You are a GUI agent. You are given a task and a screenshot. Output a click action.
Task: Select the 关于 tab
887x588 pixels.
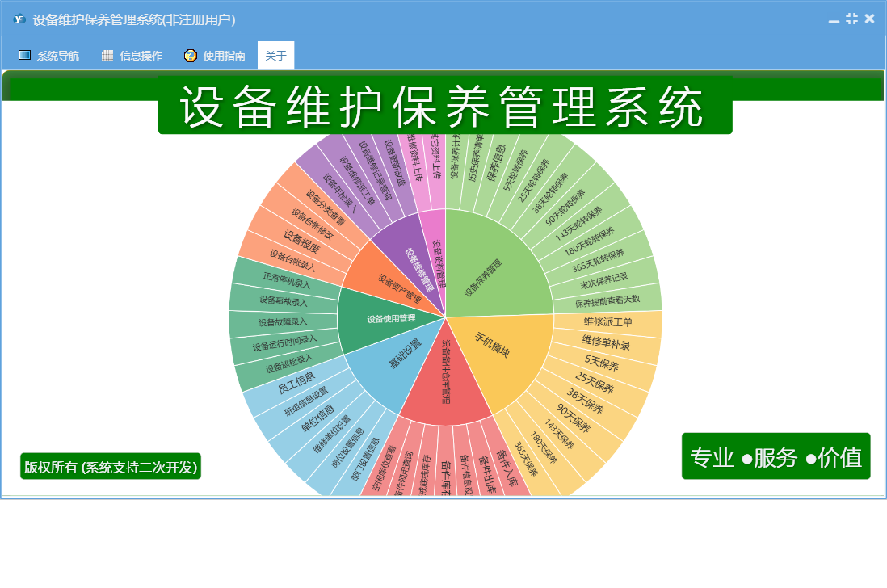pyautogui.click(x=275, y=56)
